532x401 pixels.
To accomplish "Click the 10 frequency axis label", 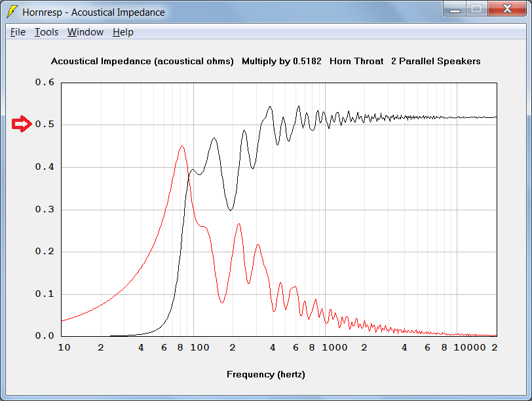I will 64,347.
